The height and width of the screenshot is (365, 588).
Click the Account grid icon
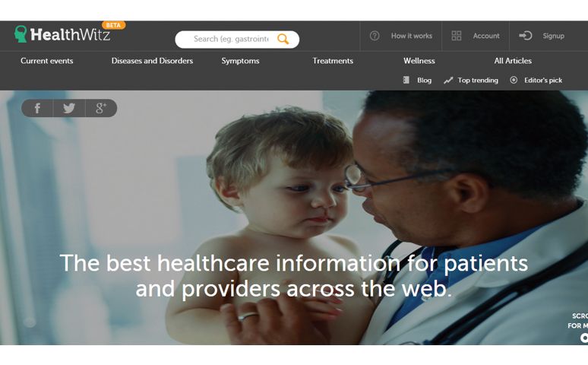click(x=456, y=36)
